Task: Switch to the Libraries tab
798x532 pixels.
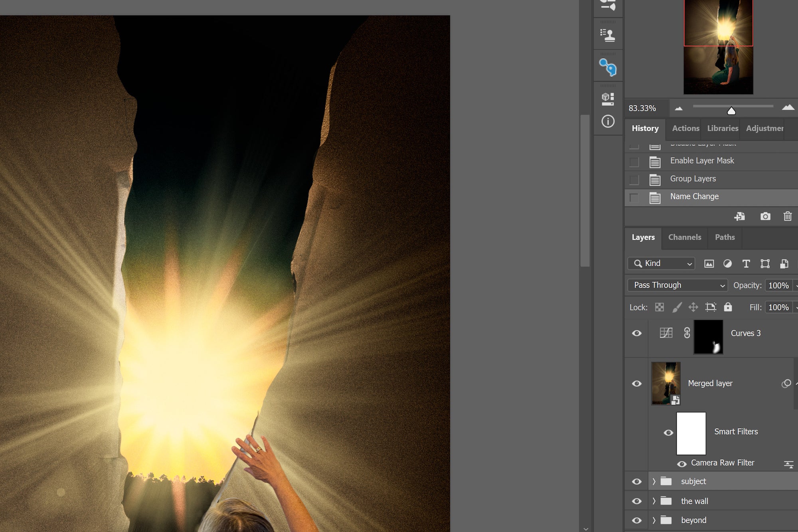Action: [723, 129]
